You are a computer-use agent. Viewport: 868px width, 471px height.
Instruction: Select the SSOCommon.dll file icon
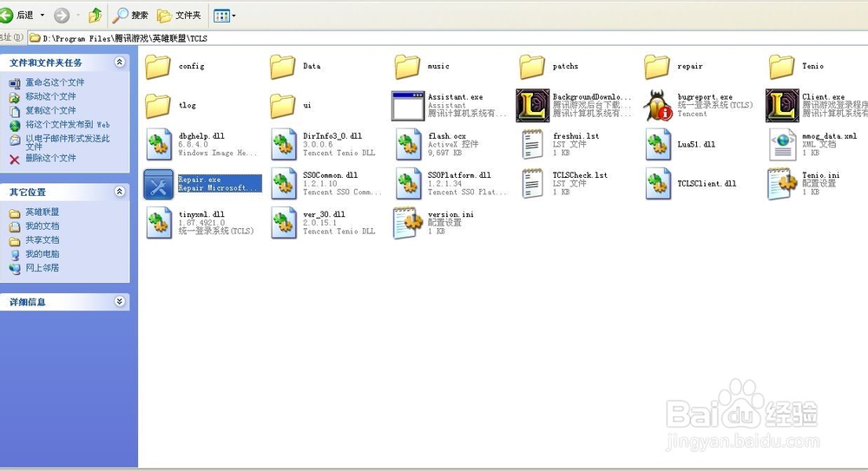(284, 184)
